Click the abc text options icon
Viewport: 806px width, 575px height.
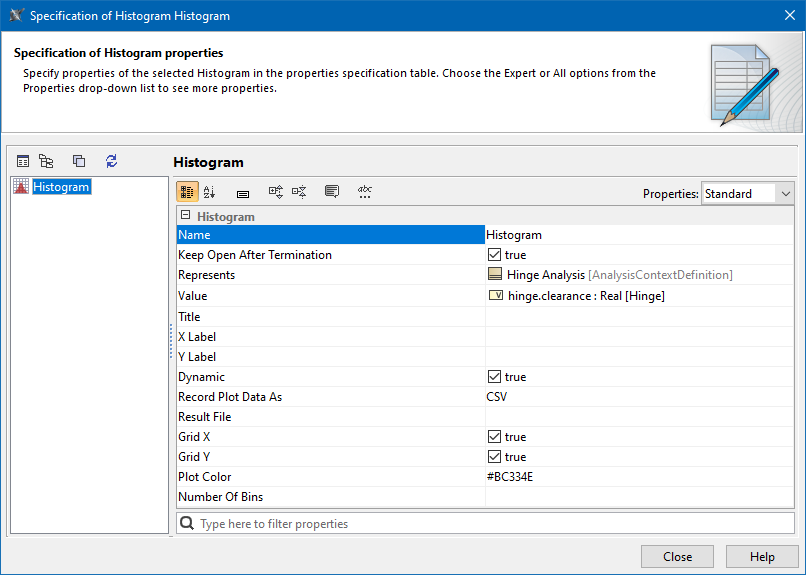(x=365, y=192)
